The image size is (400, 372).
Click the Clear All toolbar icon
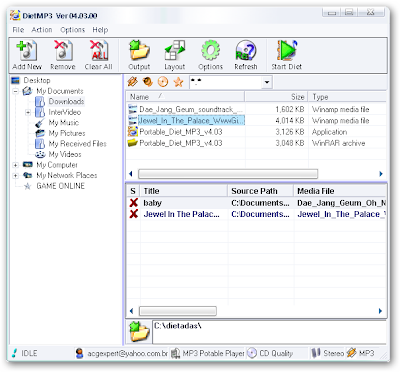(98, 51)
